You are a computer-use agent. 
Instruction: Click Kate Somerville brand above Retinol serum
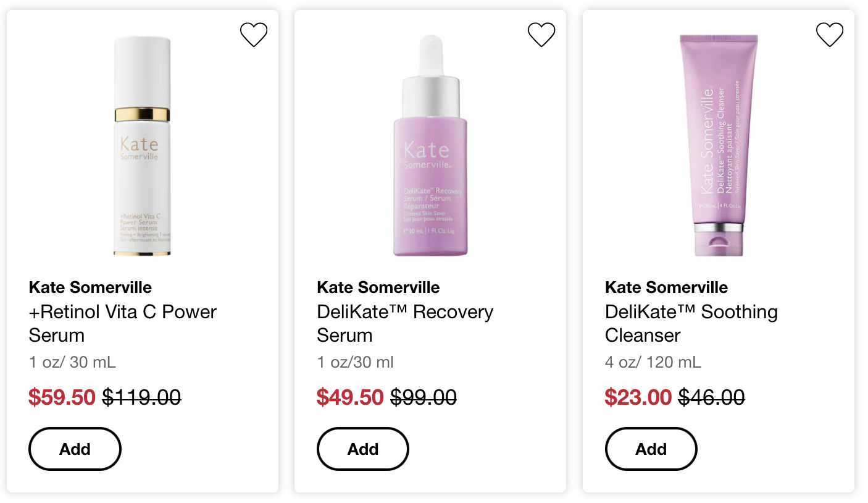point(90,287)
